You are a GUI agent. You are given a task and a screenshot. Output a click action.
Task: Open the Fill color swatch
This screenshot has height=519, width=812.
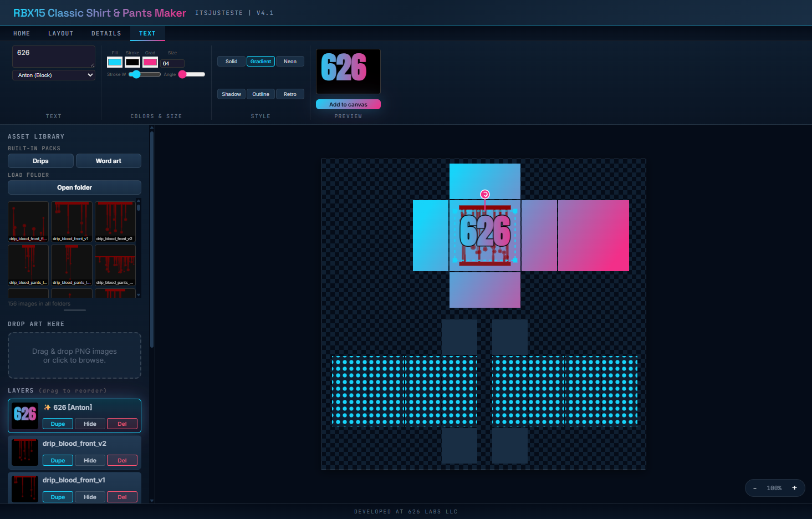click(x=115, y=62)
